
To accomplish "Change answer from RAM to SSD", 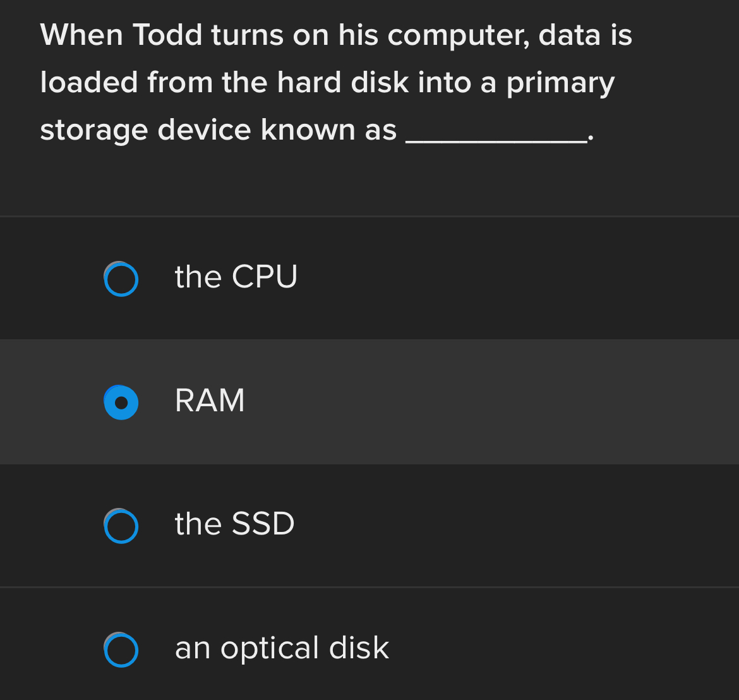I will 121,525.
